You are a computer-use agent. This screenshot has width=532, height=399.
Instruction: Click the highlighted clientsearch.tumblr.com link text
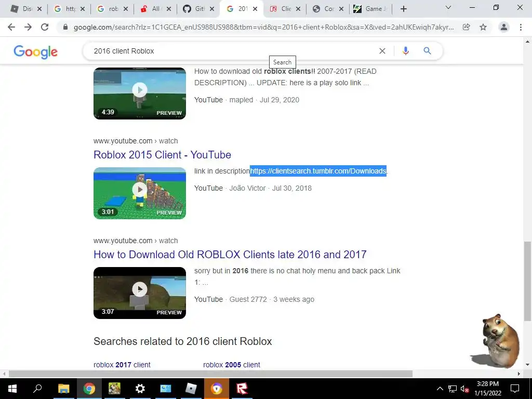318,171
